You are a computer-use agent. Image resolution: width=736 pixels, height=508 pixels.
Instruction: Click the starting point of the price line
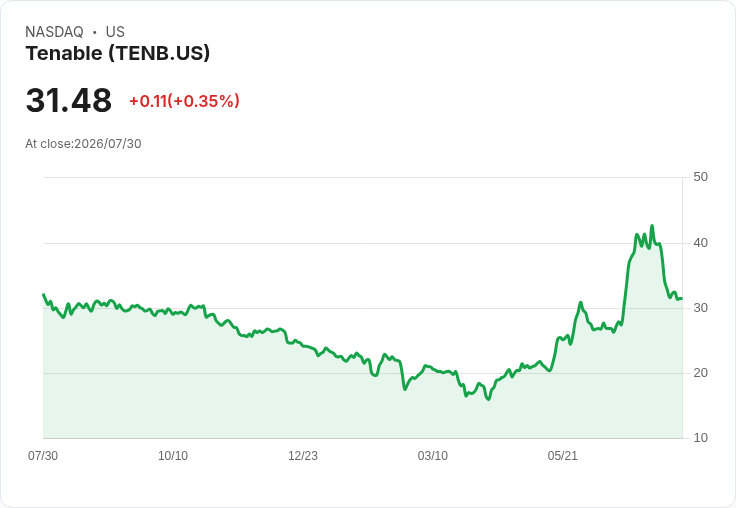44,294
